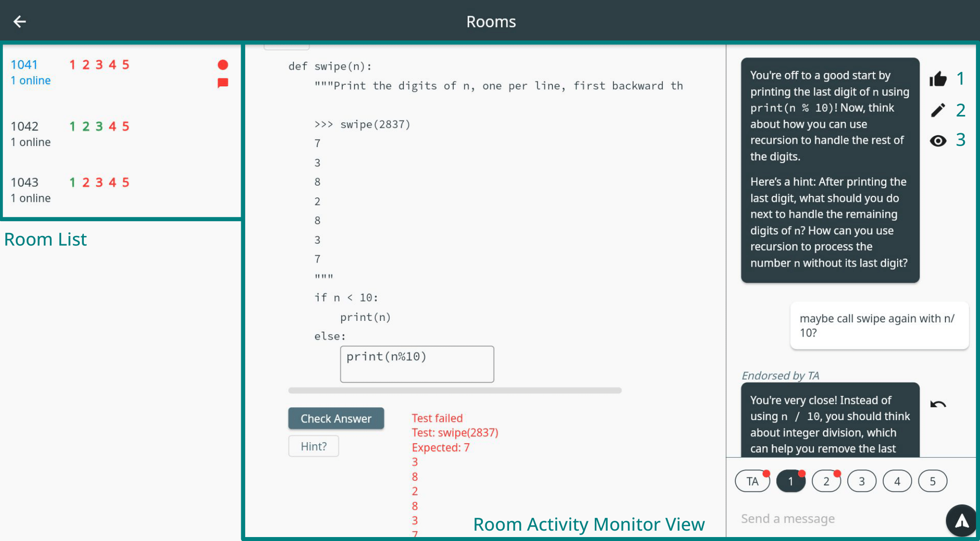Select student 4 chat pill

897,481
